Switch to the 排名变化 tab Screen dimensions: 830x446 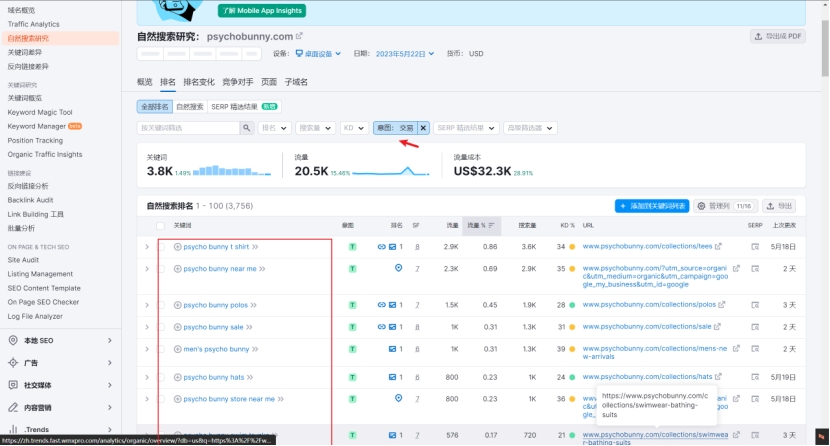tap(198, 82)
